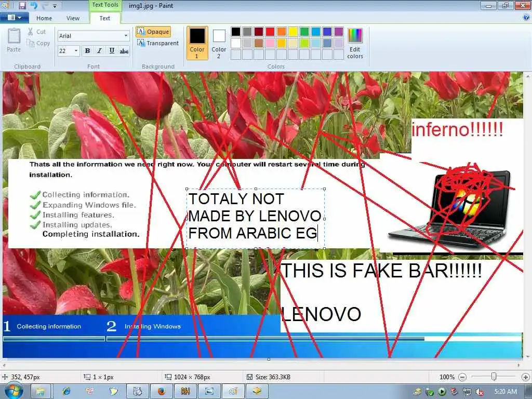Switch to the Home tab
The height and width of the screenshot is (399, 532).
click(x=44, y=18)
